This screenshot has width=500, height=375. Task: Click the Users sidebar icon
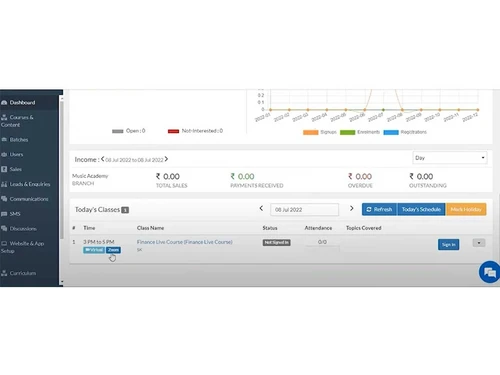pyautogui.click(x=4, y=155)
